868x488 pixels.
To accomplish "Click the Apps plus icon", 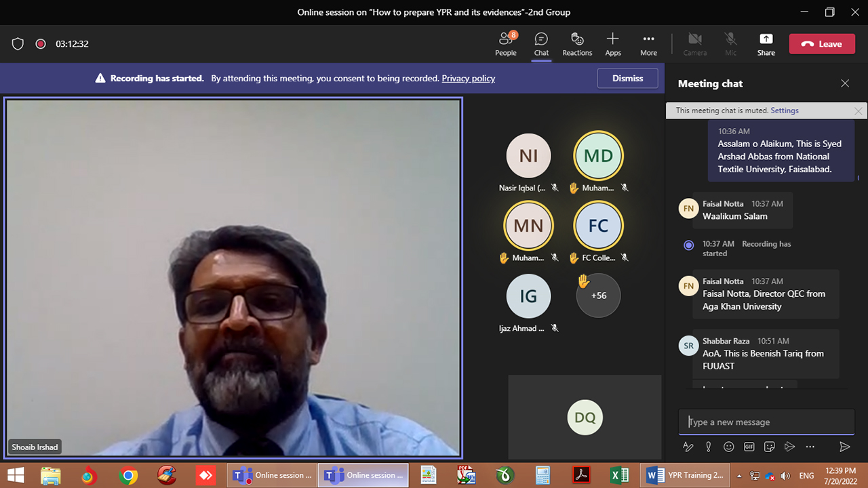I will click(x=612, y=44).
